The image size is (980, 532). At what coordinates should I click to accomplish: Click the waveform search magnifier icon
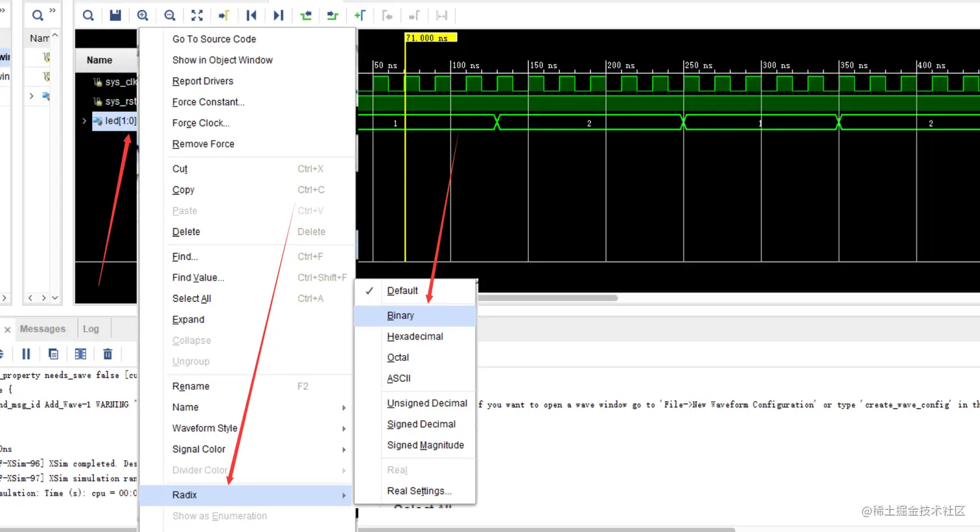coord(88,16)
